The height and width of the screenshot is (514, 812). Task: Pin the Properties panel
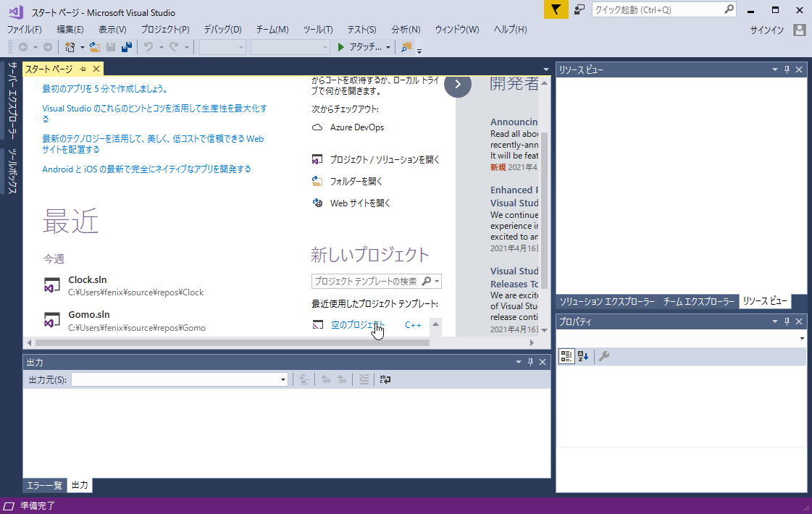[x=787, y=321]
